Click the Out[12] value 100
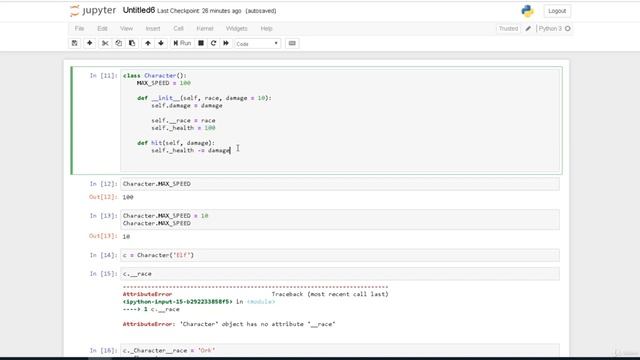 128,197
